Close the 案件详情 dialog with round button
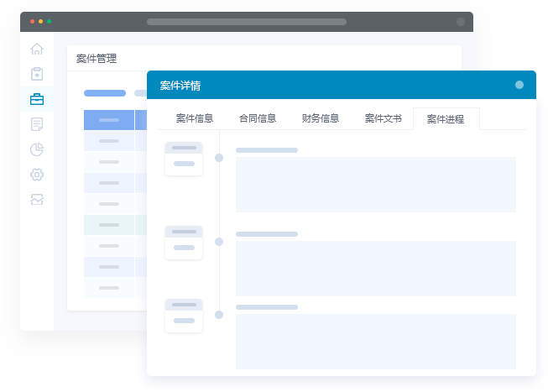The height and width of the screenshot is (392, 548). (519, 85)
